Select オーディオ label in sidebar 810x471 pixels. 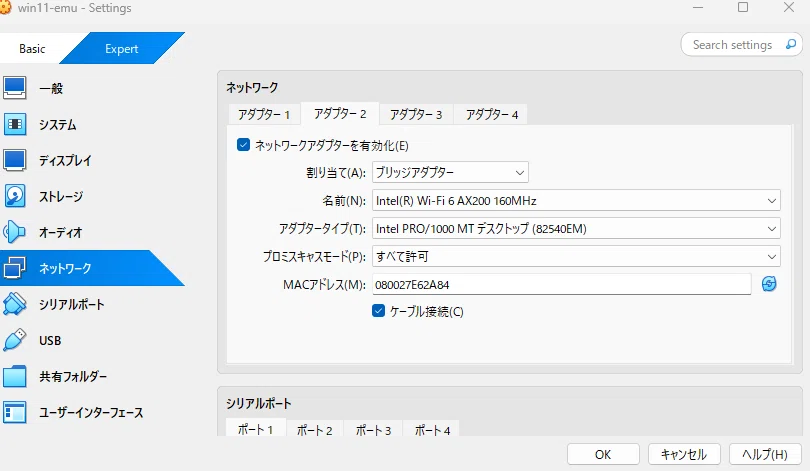[x=60, y=232]
